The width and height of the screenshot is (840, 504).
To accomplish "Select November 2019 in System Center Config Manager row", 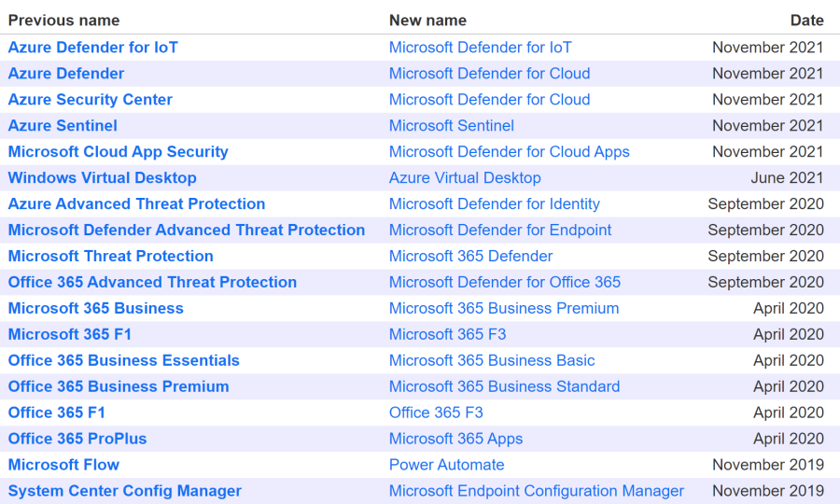I will tap(768, 491).
